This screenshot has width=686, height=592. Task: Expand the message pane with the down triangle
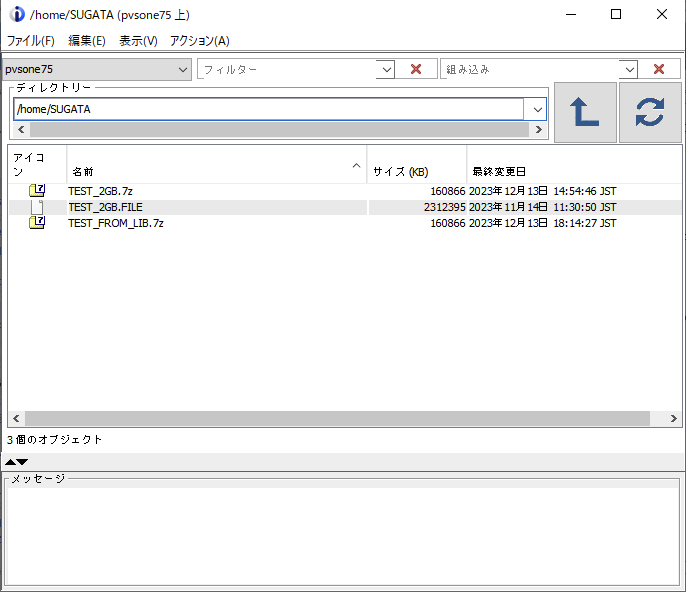point(22,462)
